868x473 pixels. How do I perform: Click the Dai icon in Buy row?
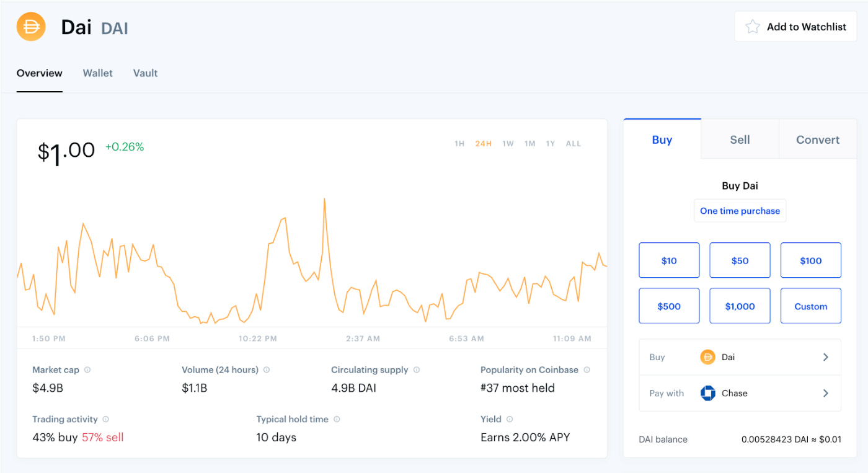pyautogui.click(x=707, y=357)
